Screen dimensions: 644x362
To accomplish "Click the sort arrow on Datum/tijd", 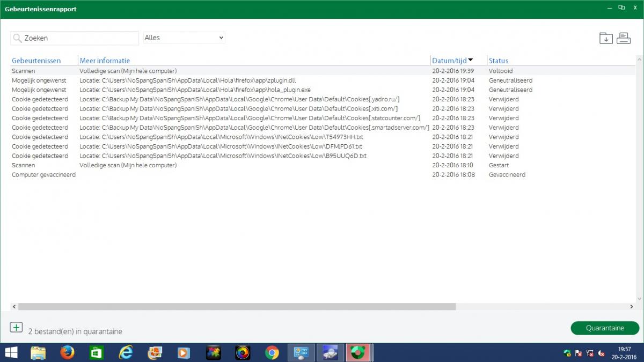I will tap(471, 60).
